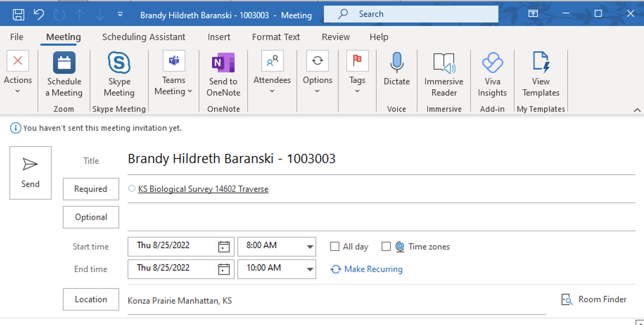Click the Save icon in title bar

pyautogui.click(x=18, y=14)
